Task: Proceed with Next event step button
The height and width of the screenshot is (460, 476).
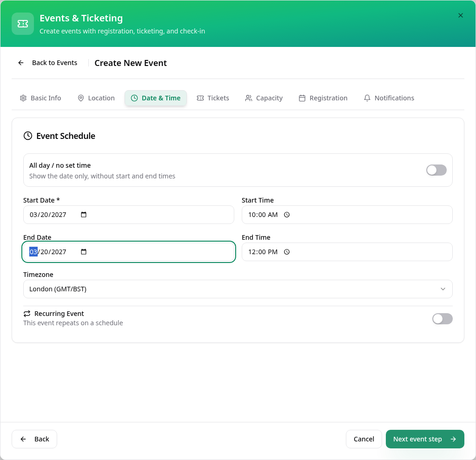Action: coord(425,439)
